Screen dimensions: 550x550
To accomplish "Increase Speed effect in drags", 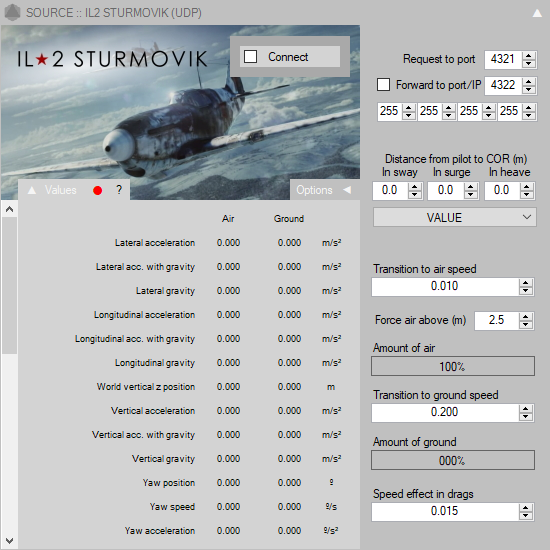I will (x=525, y=508).
